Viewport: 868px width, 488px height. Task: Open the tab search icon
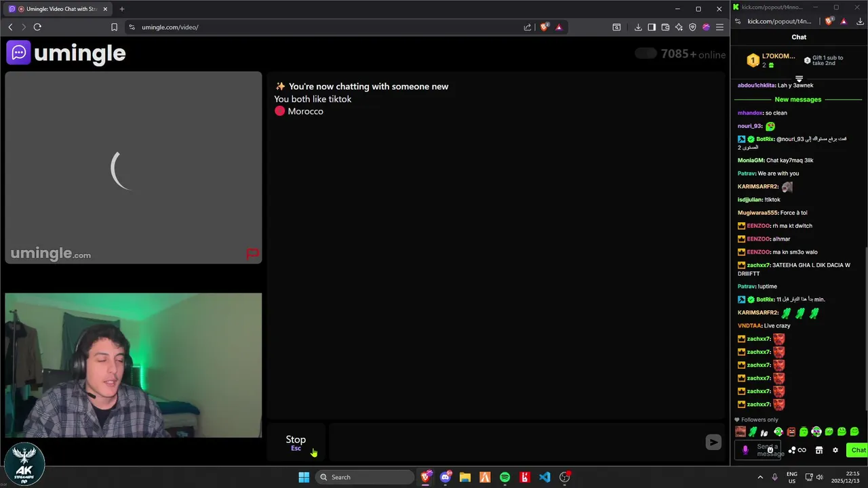click(x=616, y=27)
